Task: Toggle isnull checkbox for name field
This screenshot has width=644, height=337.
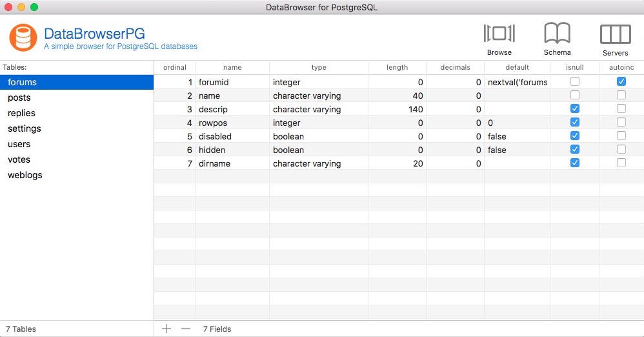Action: 575,95
